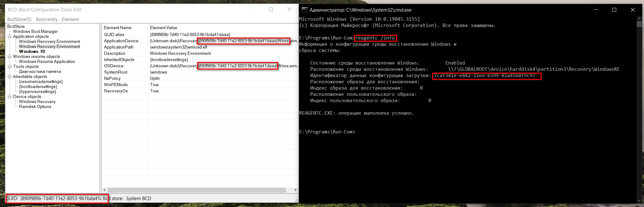Select {bootloadersettings} tree entry
The height and width of the screenshot is (207, 644).
[x=38, y=86]
